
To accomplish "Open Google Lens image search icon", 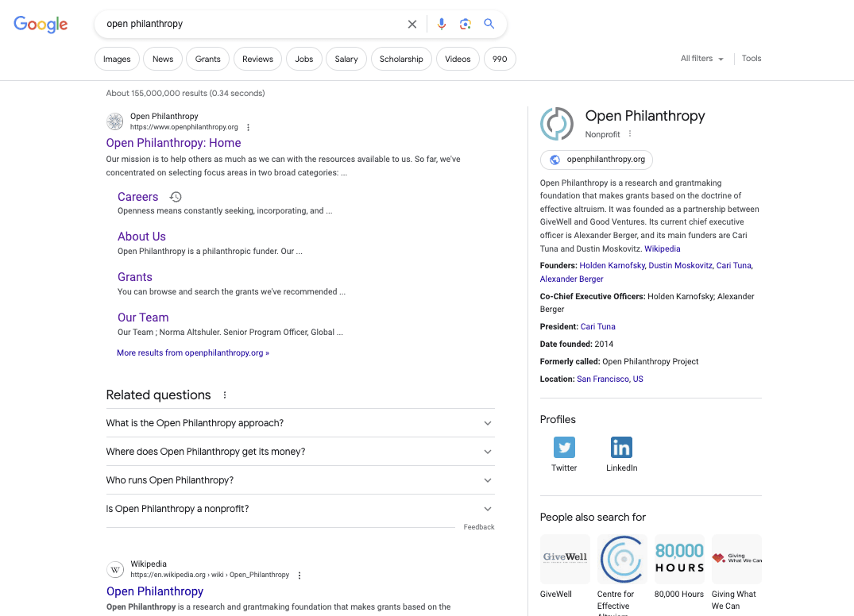I will 465,24.
